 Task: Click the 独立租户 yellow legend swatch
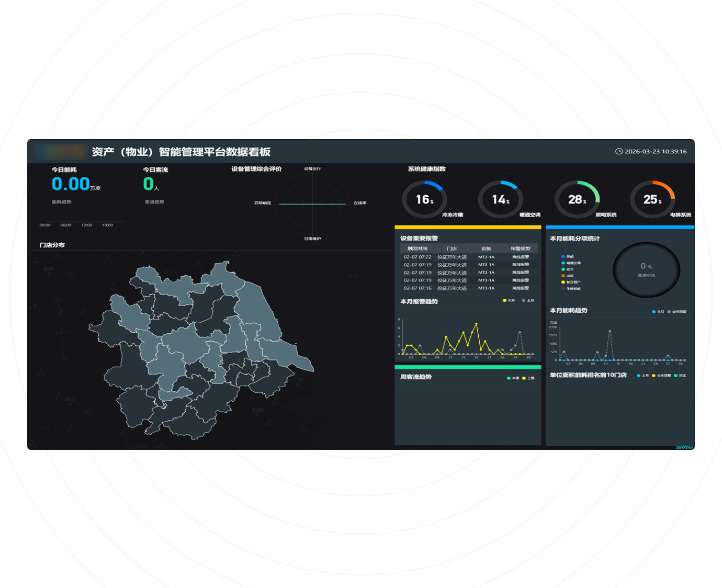point(563,282)
